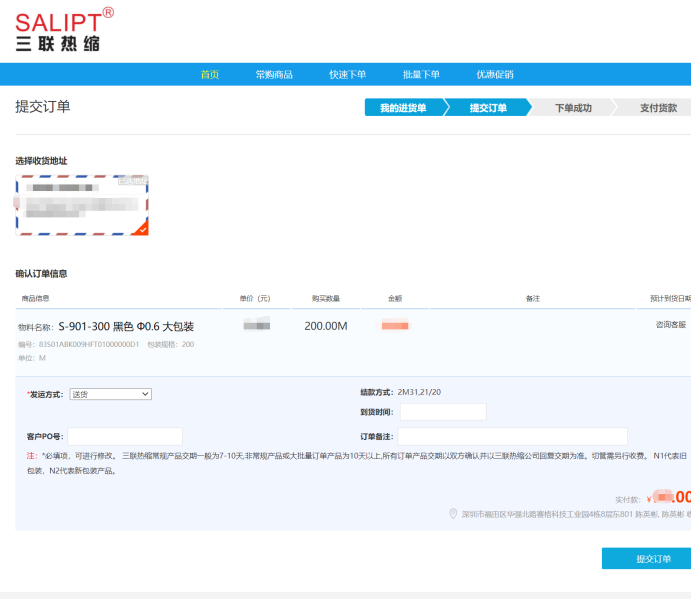Open the 发运方式 shipping method dropdown

(x=110, y=394)
